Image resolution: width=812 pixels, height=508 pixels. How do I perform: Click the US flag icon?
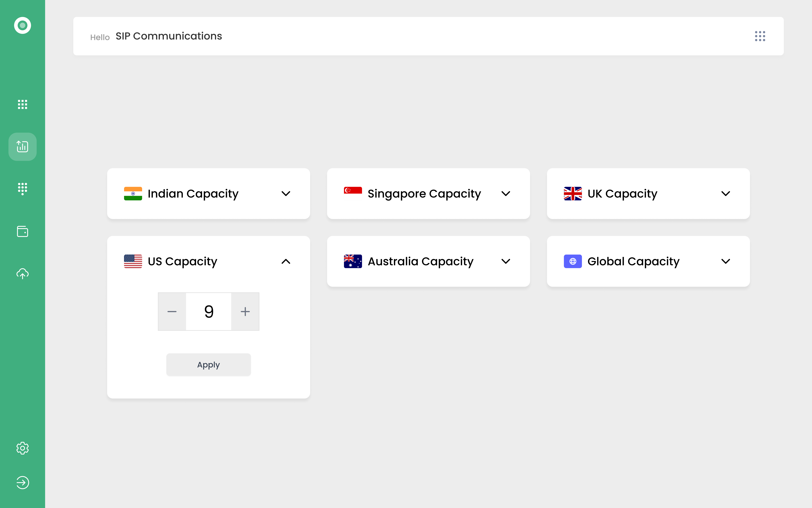(x=133, y=261)
